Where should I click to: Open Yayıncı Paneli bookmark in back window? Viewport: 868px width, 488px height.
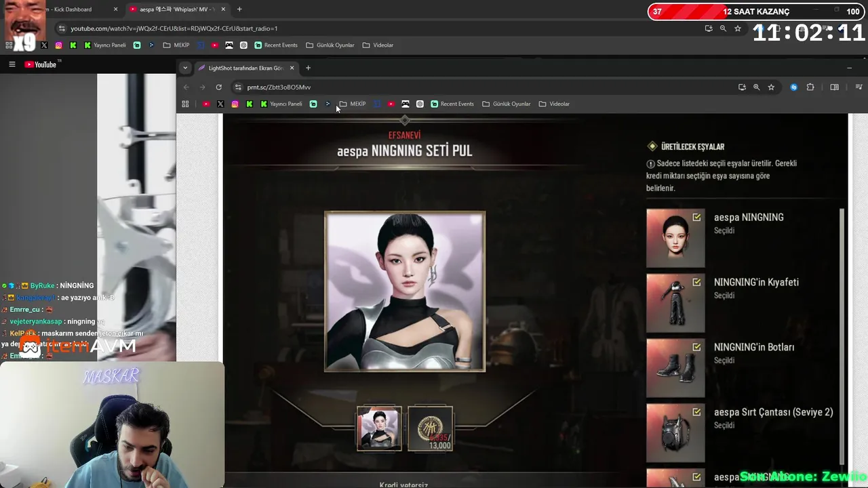(105, 45)
